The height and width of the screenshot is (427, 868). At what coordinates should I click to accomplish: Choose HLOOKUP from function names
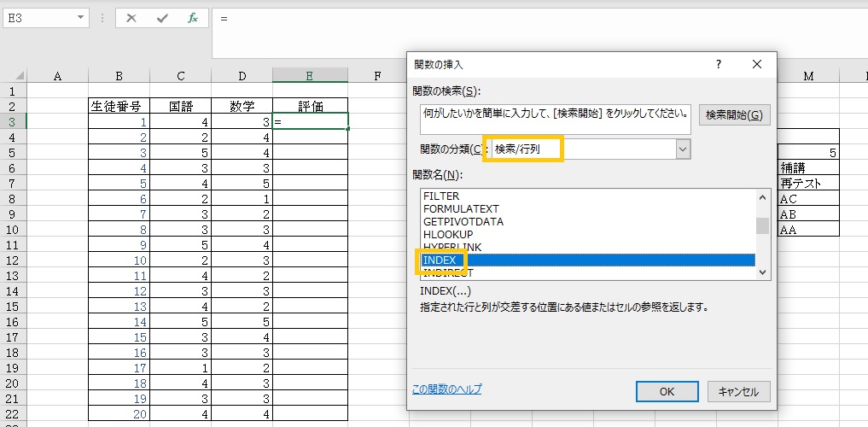[x=448, y=234]
